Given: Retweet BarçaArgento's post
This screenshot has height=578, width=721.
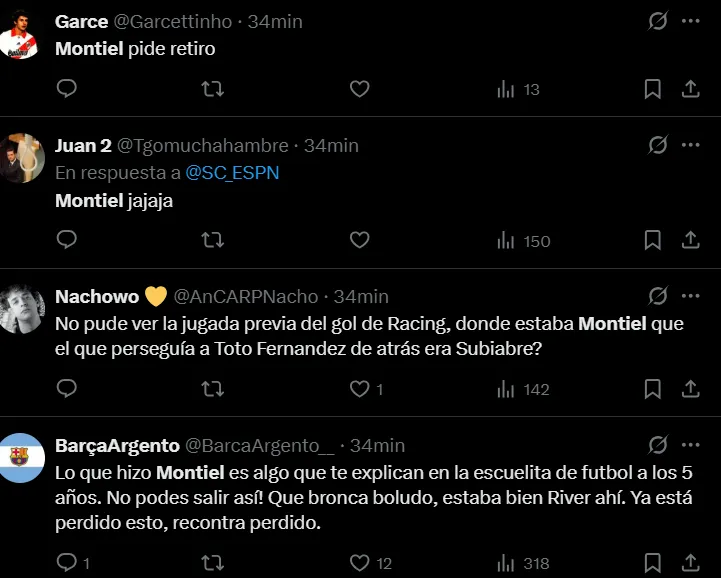Looking at the screenshot, I should [213, 563].
